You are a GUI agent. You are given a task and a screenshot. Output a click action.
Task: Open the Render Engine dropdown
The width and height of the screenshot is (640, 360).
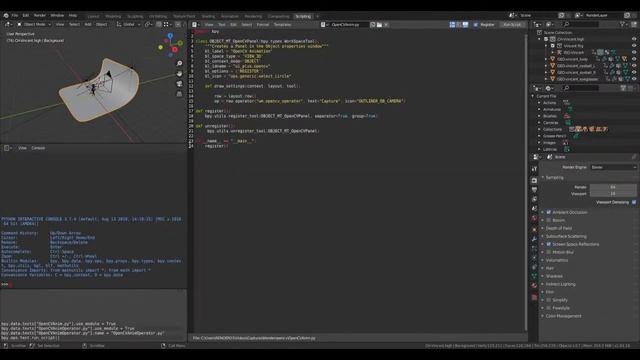[x=613, y=167]
